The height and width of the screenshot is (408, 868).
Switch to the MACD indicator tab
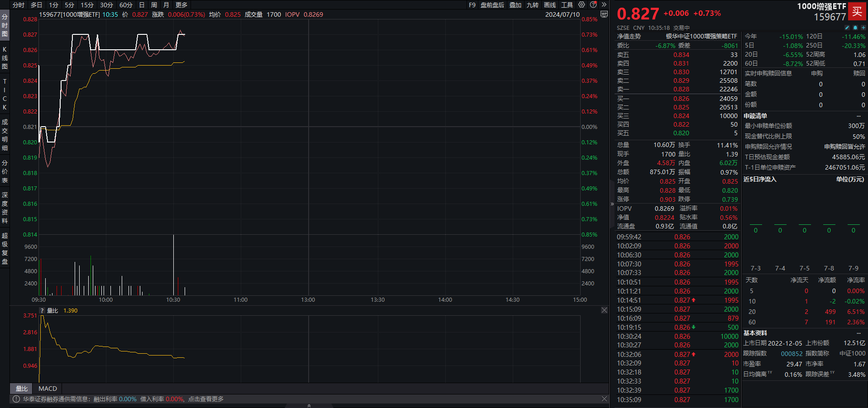[48, 389]
